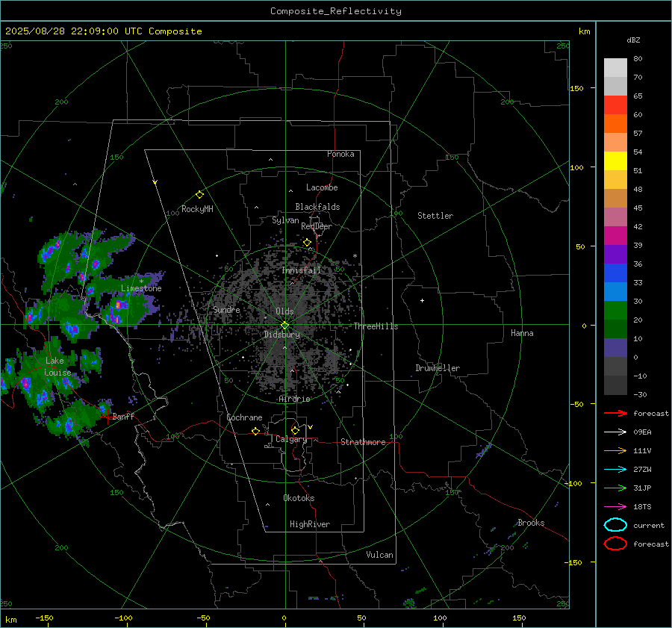Click the Olds label
This screenshot has height=628, width=672.
(x=284, y=311)
